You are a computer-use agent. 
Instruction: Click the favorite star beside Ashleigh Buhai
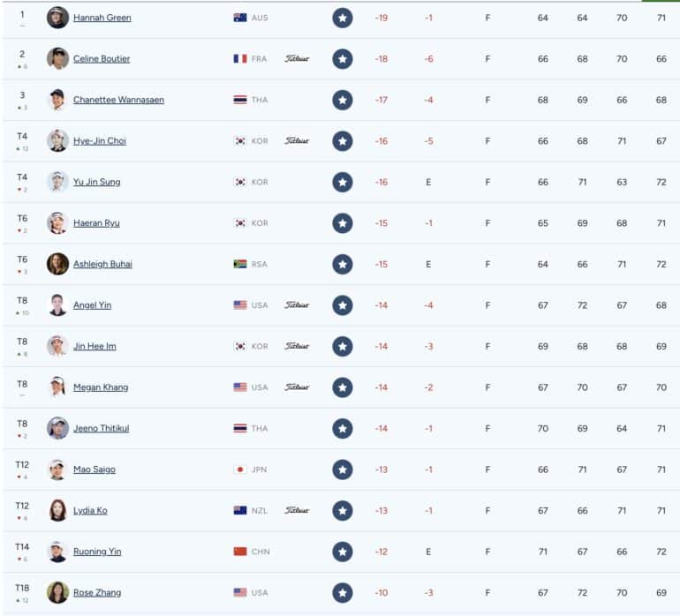[x=342, y=265]
